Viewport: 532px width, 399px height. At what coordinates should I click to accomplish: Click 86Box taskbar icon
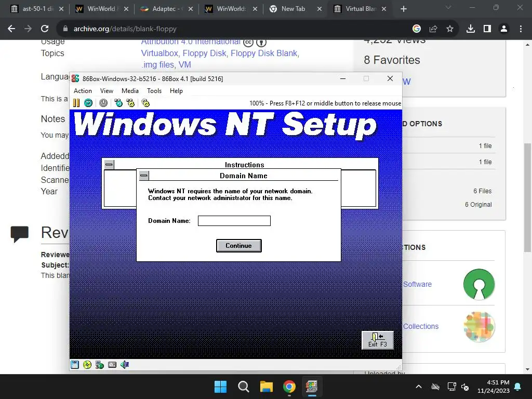pos(312,387)
